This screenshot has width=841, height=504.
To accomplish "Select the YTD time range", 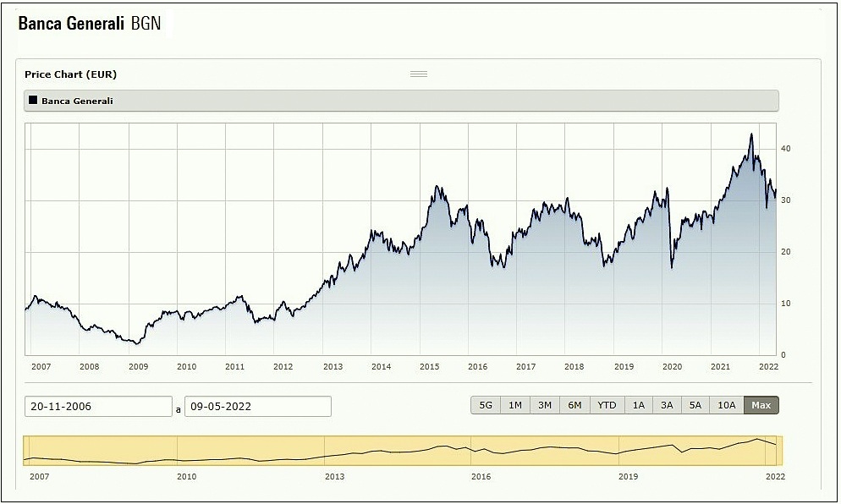I will click(607, 405).
